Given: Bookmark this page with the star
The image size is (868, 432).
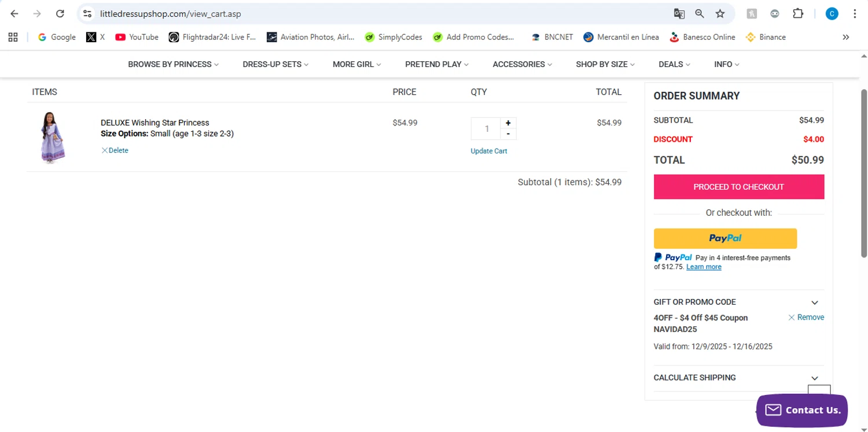Looking at the screenshot, I should tap(720, 13).
